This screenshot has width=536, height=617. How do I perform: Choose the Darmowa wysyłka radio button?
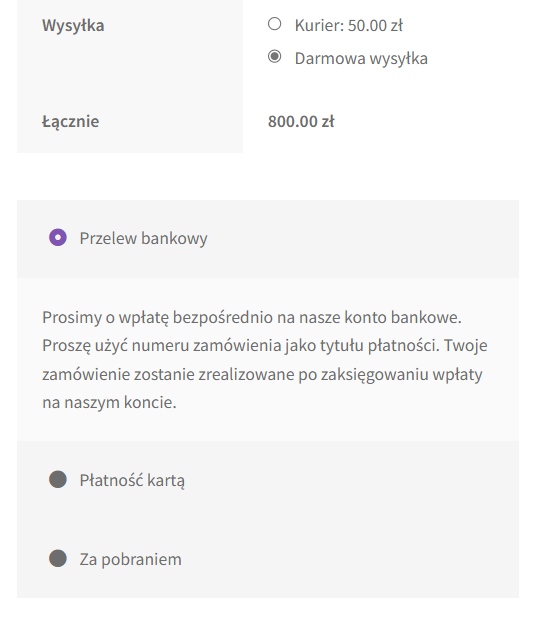point(274,57)
